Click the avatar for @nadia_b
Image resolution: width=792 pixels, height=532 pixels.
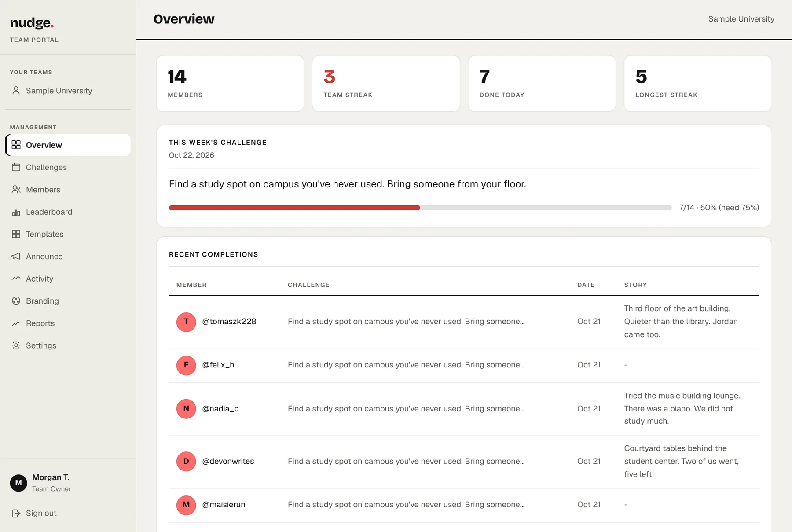(186, 409)
